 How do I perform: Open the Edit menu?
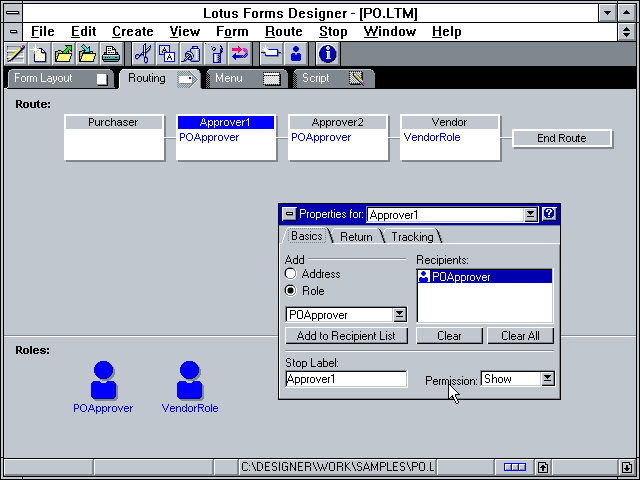83,31
